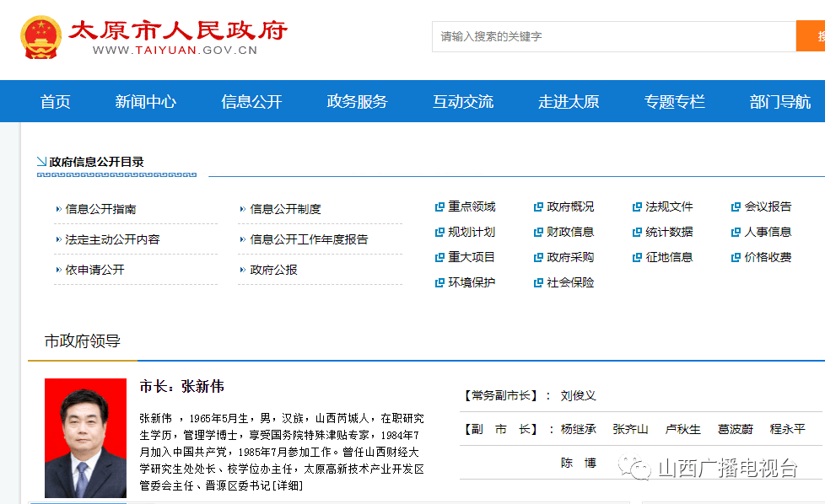This screenshot has height=504, width=825.
Task: Open the 信息公开 navigation tab
Action: (251, 101)
